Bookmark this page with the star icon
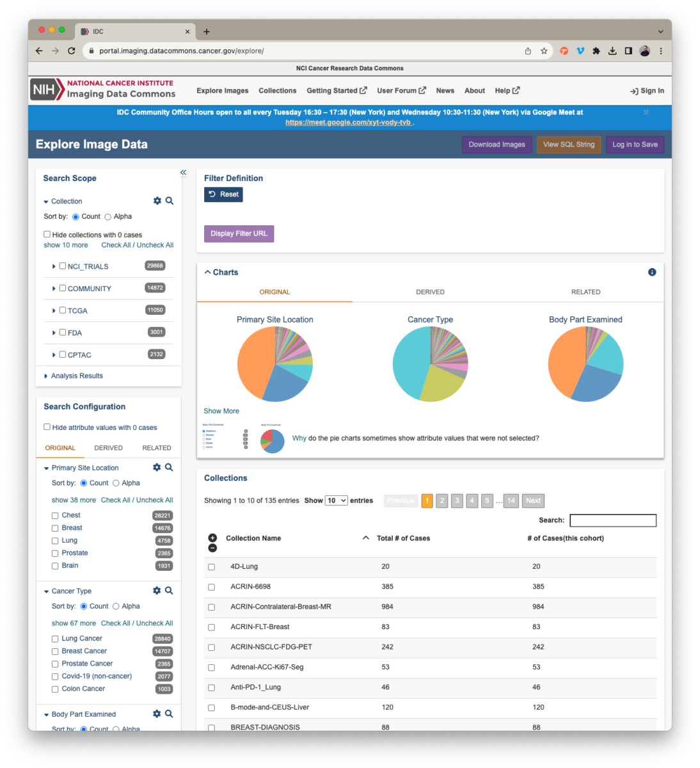This screenshot has height=768, width=700. 544,51
